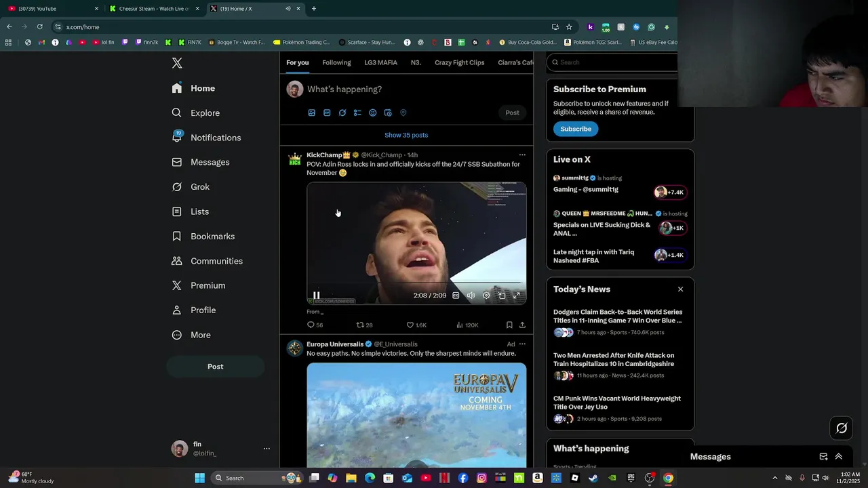Repost the KickChamp post
The height and width of the screenshot is (488, 868).
(x=365, y=325)
